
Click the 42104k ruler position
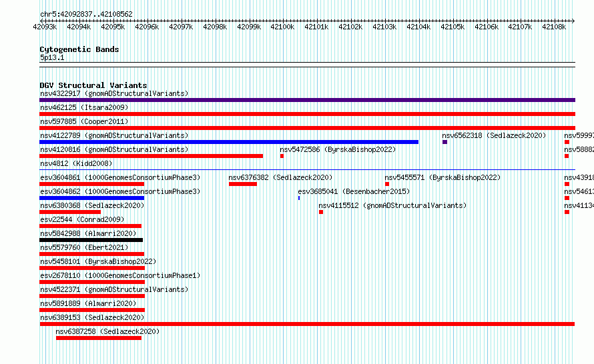click(418, 27)
